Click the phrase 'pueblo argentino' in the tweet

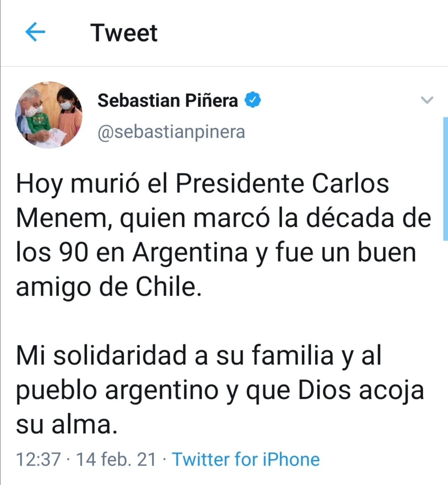117,391
